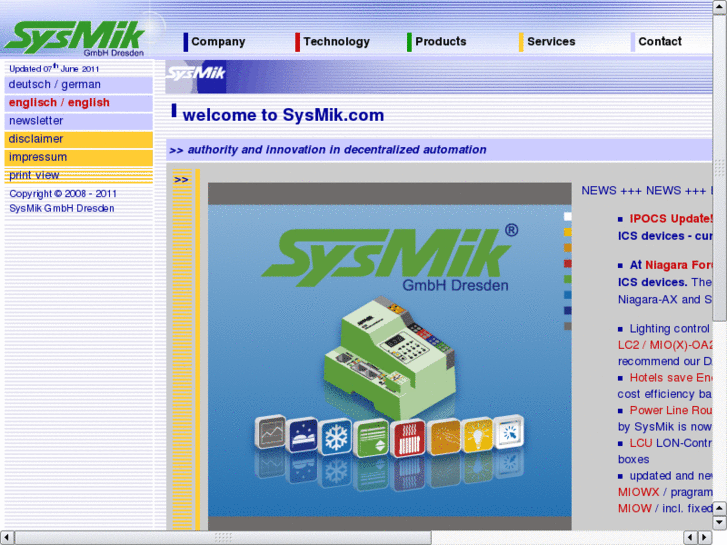Select englisch / english language link

(78, 103)
